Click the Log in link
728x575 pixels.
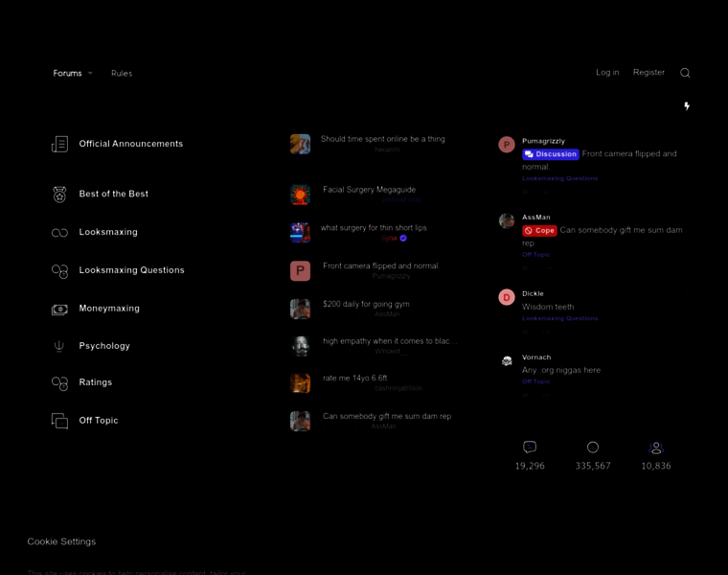tap(607, 73)
